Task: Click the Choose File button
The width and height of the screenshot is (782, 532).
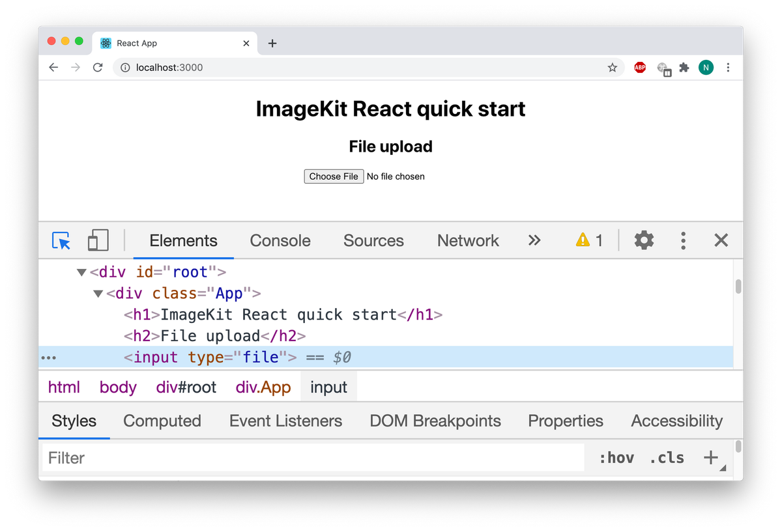Action: coord(334,176)
